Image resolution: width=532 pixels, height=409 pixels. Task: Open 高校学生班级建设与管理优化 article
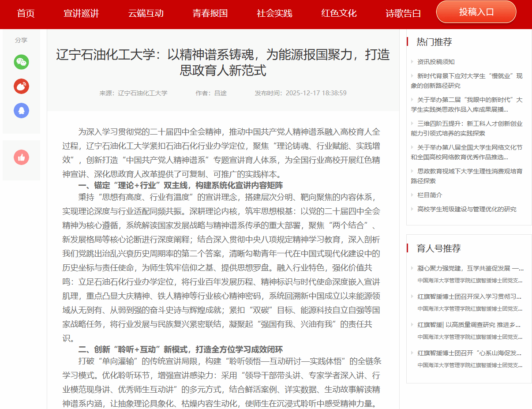[x=467, y=209]
